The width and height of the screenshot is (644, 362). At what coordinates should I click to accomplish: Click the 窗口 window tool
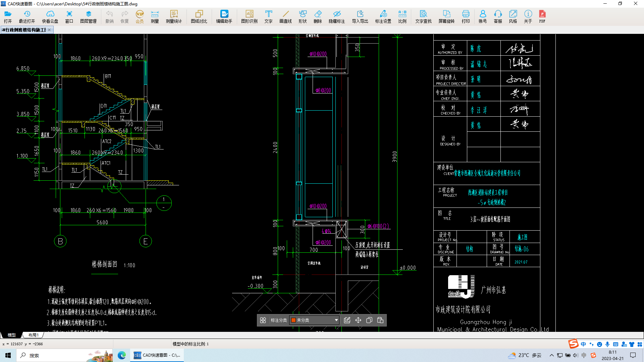coord(69,16)
